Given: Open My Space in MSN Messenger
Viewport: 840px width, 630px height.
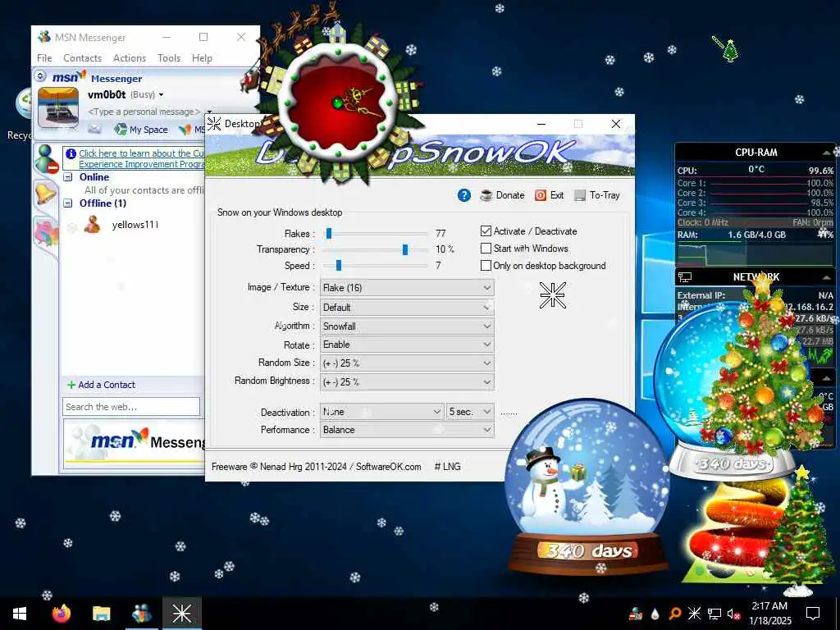Looking at the screenshot, I should click(141, 129).
